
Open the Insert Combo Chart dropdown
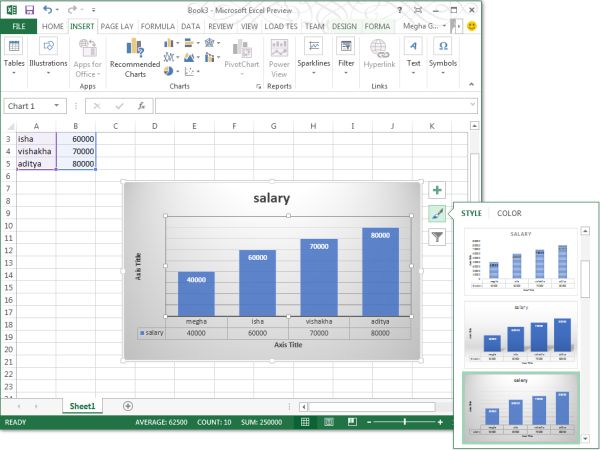coord(212,57)
